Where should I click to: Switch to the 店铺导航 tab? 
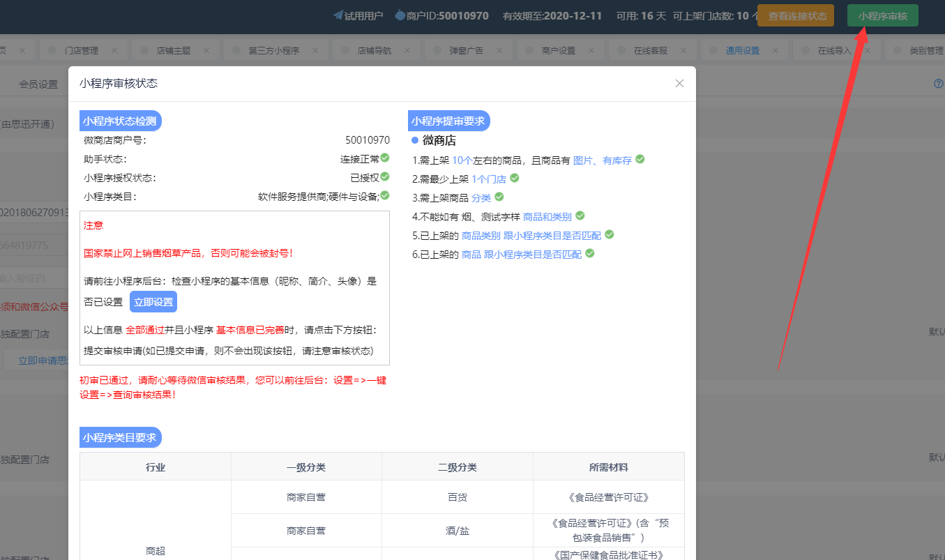(374, 51)
